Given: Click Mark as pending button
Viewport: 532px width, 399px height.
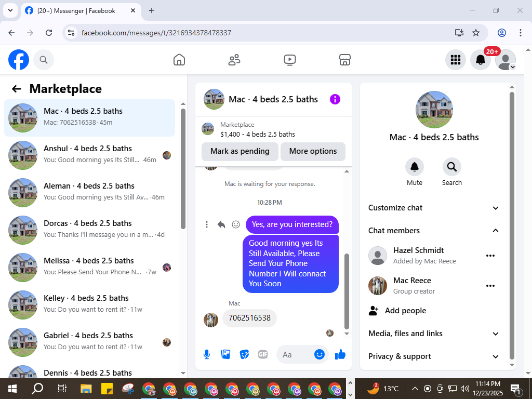Looking at the screenshot, I should pos(240,151).
